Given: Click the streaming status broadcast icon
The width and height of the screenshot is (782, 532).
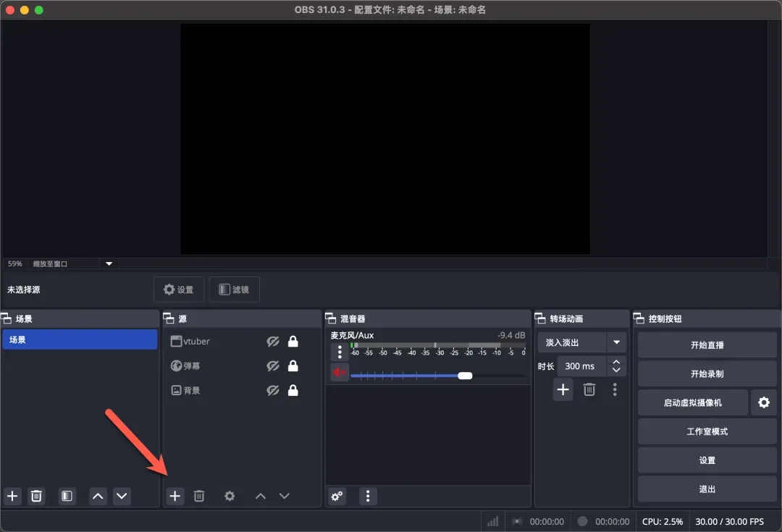Looking at the screenshot, I should 517,522.
